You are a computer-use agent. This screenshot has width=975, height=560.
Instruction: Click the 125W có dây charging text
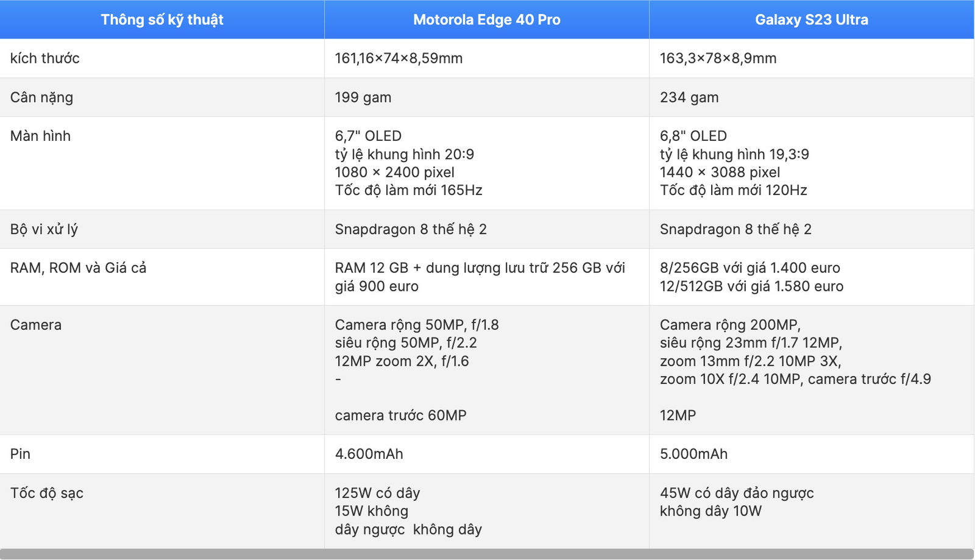[x=377, y=493]
